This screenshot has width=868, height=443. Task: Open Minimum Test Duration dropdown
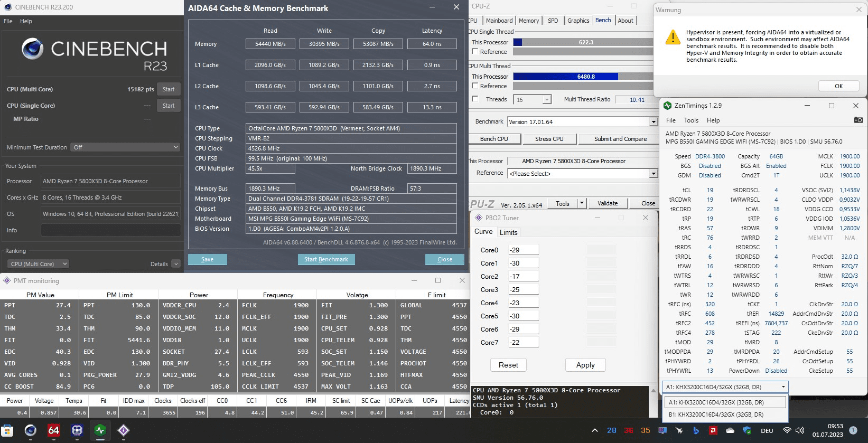pyautogui.click(x=125, y=147)
